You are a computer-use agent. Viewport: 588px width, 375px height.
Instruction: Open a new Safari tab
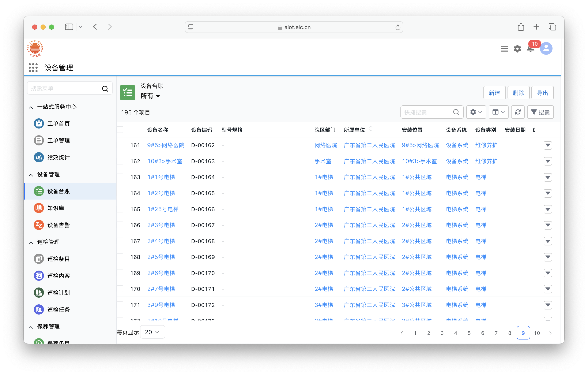click(x=536, y=27)
